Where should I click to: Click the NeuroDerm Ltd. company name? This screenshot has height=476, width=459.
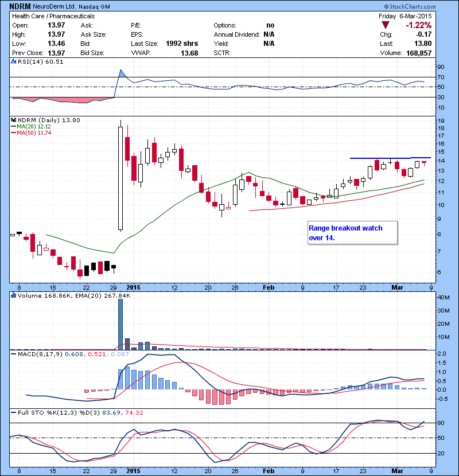pyautogui.click(x=55, y=6)
